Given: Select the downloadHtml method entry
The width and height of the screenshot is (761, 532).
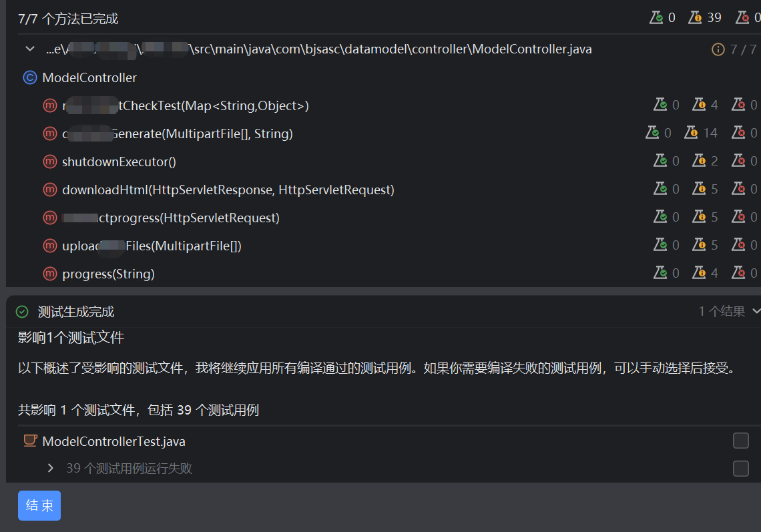Looking at the screenshot, I should coord(227,189).
